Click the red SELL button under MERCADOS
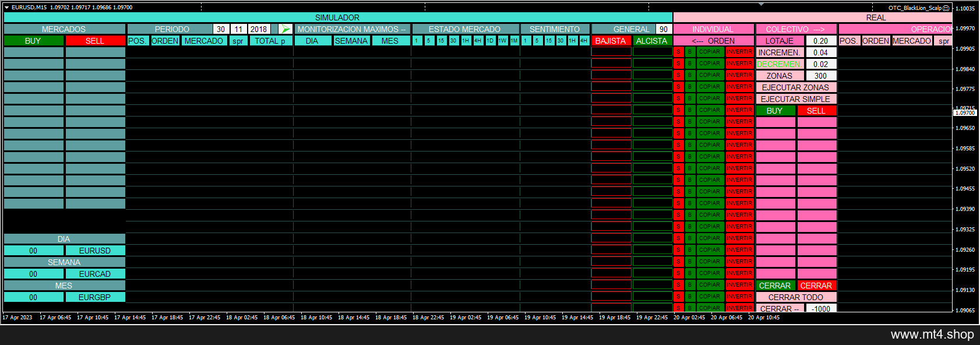Viewport: 980px width, 345px height. [95, 41]
